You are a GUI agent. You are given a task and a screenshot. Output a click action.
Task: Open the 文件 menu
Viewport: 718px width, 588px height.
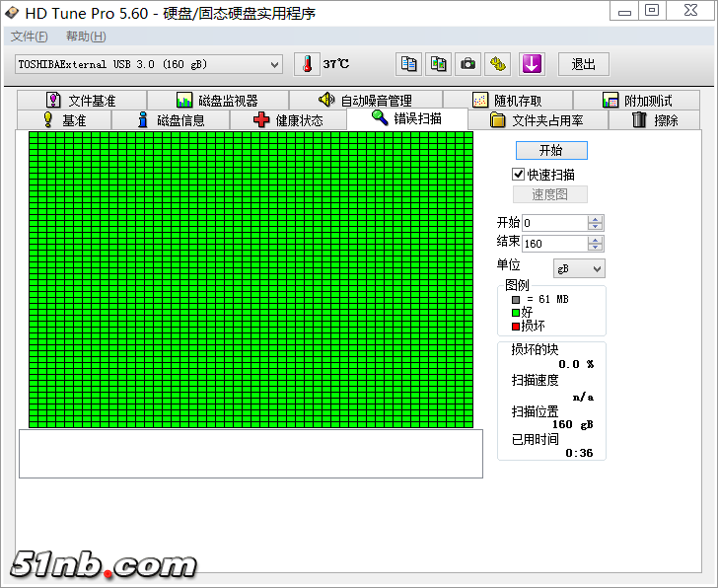tap(29, 37)
